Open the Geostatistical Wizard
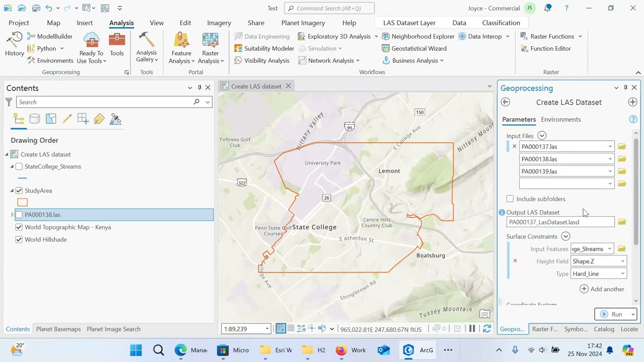Viewport: 644px width, 362px height. click(x=414, y=48)
